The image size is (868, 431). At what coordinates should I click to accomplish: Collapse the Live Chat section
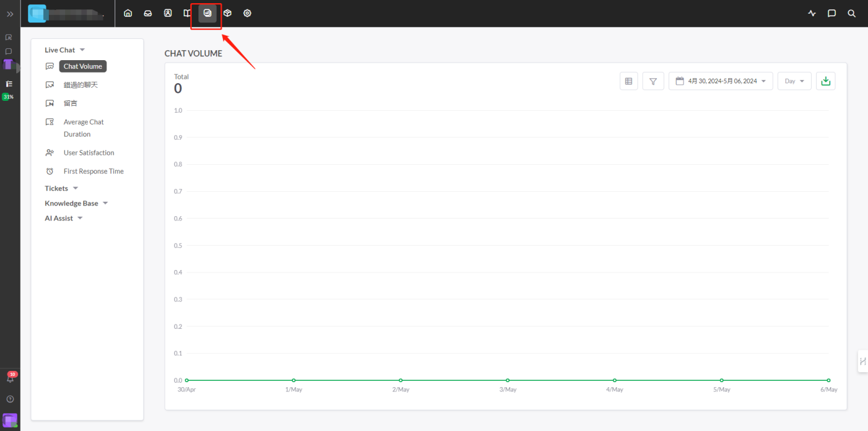point(64,50)
